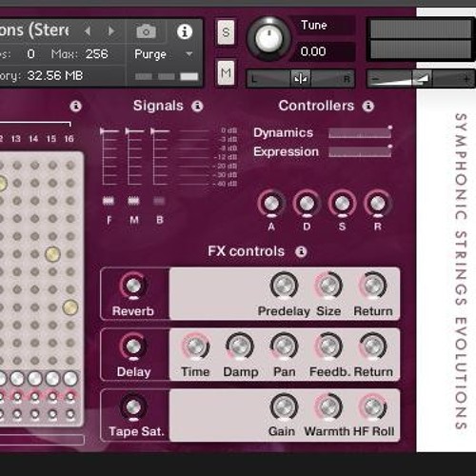This screenshot has width=476, height=476.
Task: Click the Tape Sat. amount knob
Action: coord(133,407)
